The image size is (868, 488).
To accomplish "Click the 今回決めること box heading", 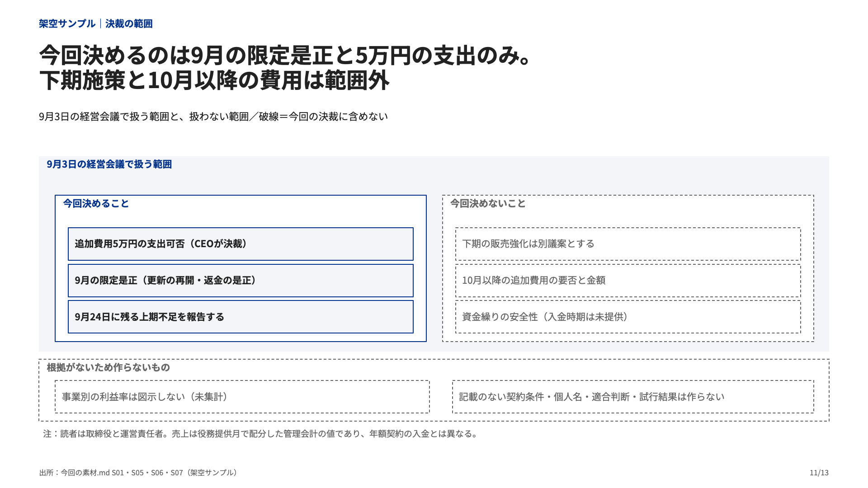I will [96, 204].
